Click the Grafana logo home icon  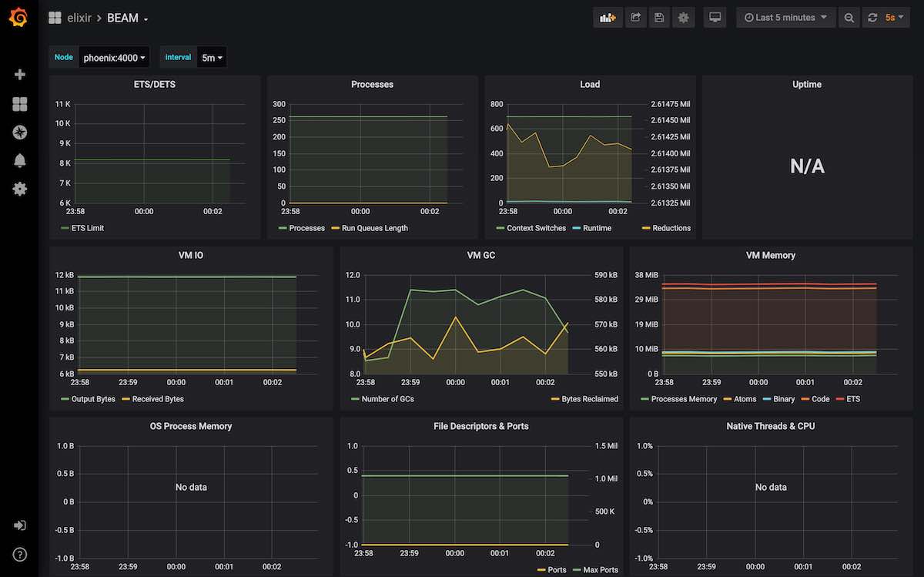coord(18,17)
